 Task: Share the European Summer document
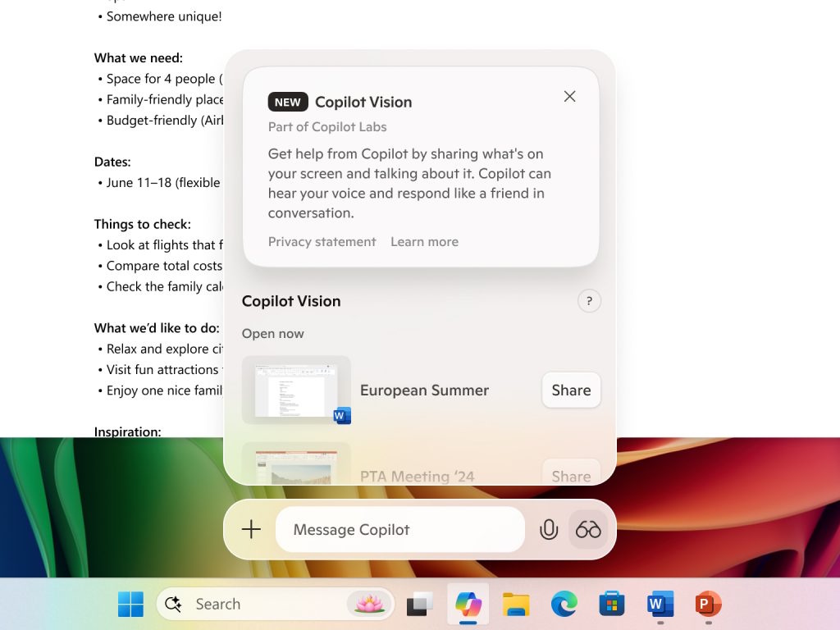[571, 390]
